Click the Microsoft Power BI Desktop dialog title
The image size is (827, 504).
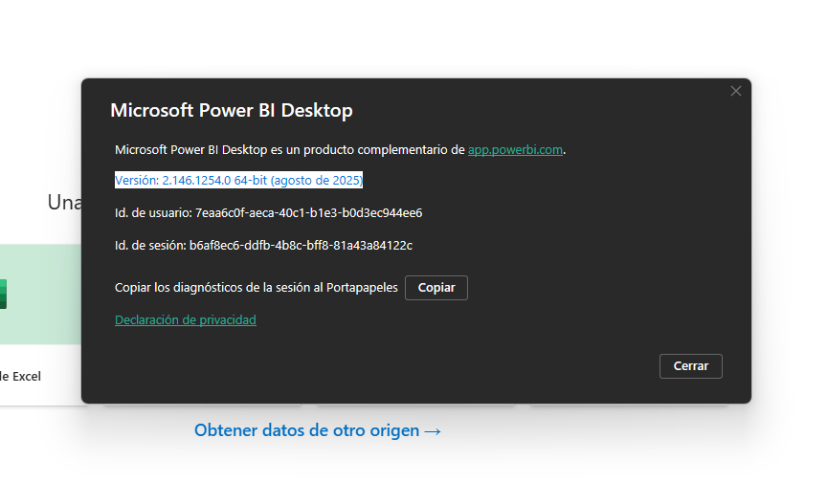pos(231,110)
